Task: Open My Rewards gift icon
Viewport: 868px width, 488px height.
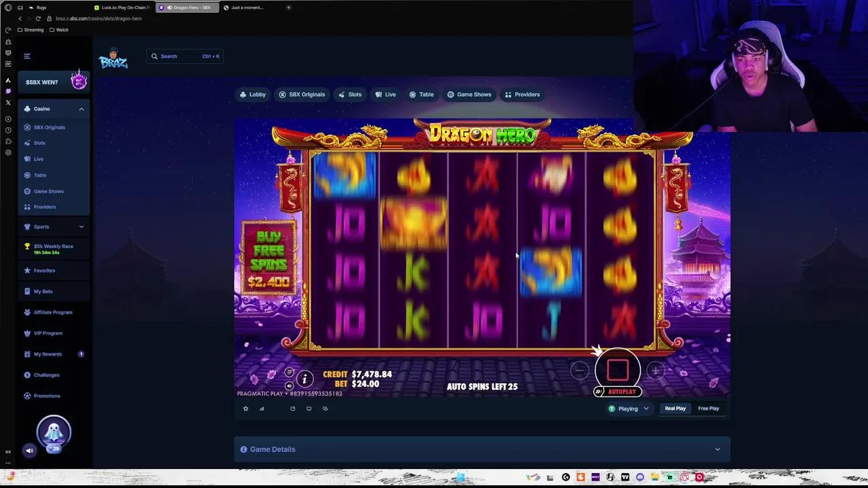Action: pyautogui.click(x=27, y=354)
